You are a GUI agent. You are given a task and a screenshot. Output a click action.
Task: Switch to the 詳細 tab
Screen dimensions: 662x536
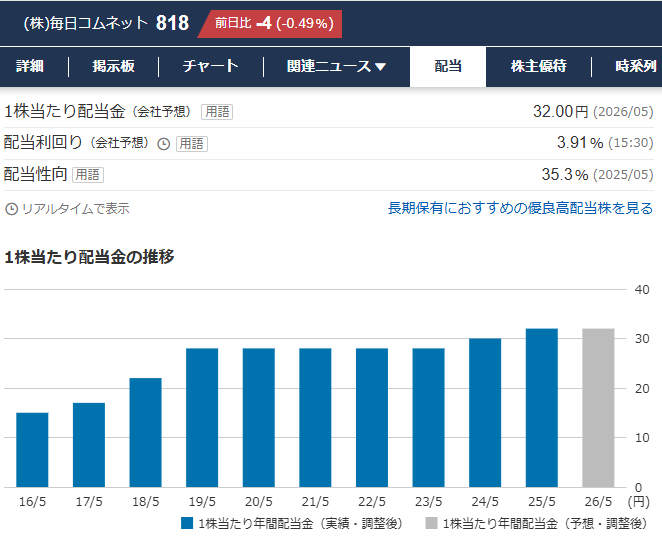(30, 67)
